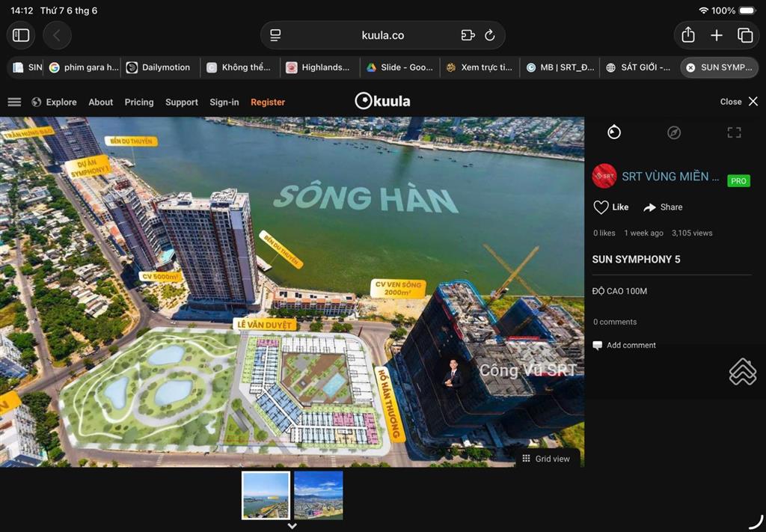The image size is (766, 532).
Task: Switch to Slide - Google tab
Action: coord(400,67)
